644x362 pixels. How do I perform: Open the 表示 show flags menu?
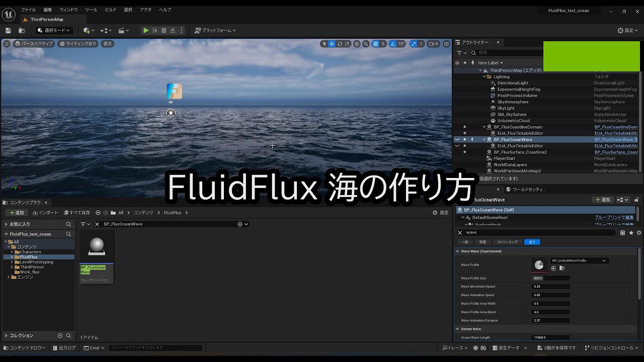[x=108, y=44]
